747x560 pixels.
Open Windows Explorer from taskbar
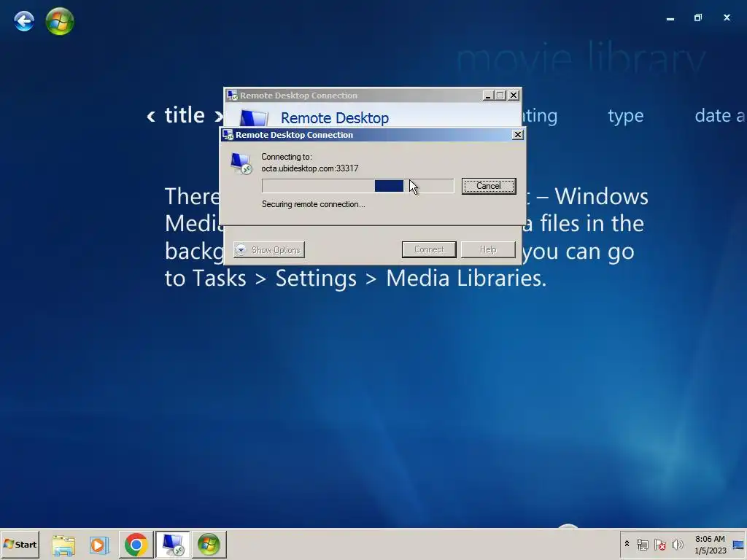point(63,545)
